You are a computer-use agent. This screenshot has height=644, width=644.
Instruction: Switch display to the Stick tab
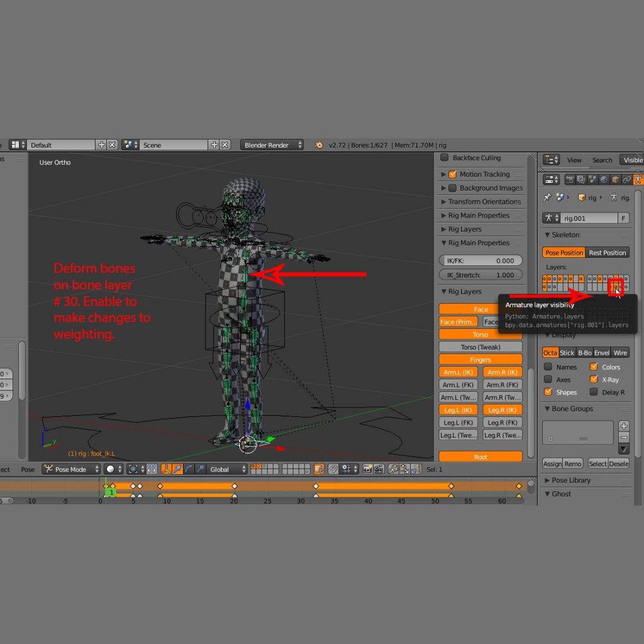click(x=567, y=353)
